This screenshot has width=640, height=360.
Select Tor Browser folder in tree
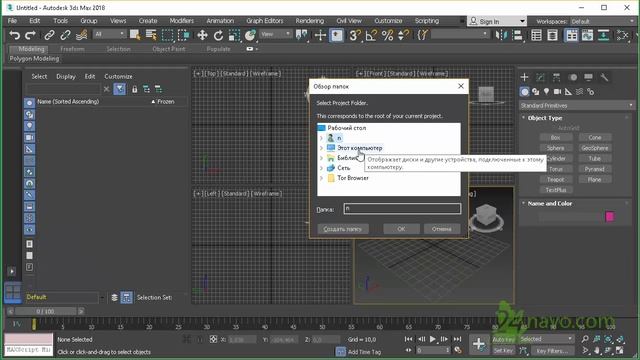click(353, 178)
